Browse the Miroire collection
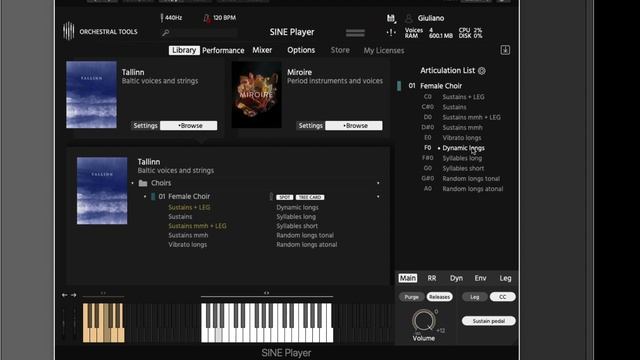This screenshot has height=360, width=640. pyautogui.click(x=354, y=125)
